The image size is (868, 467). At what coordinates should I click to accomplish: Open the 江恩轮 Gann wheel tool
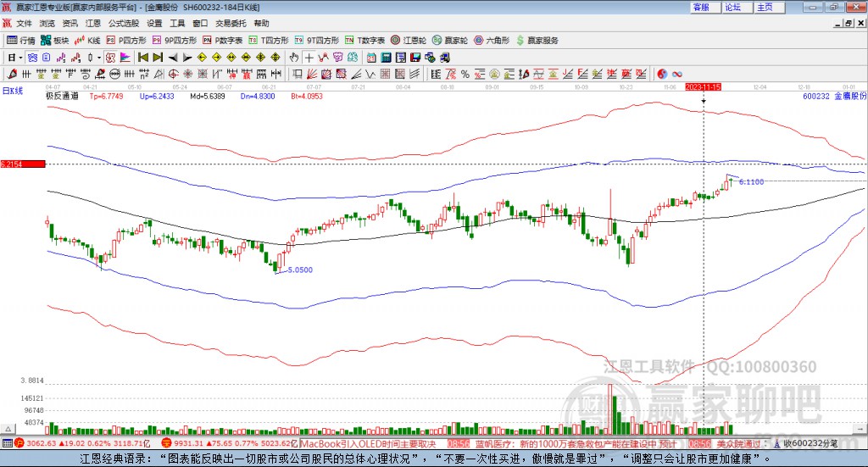click(409, 41)
